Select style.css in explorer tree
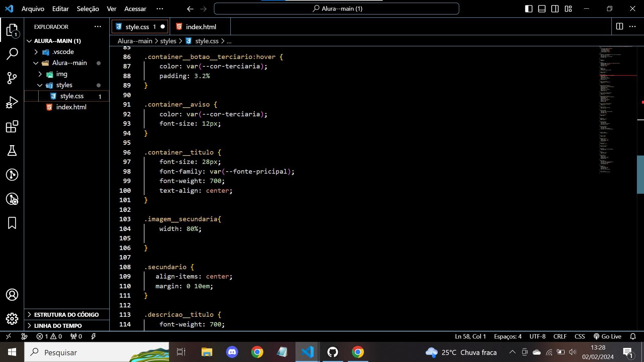 pos(67,96)
